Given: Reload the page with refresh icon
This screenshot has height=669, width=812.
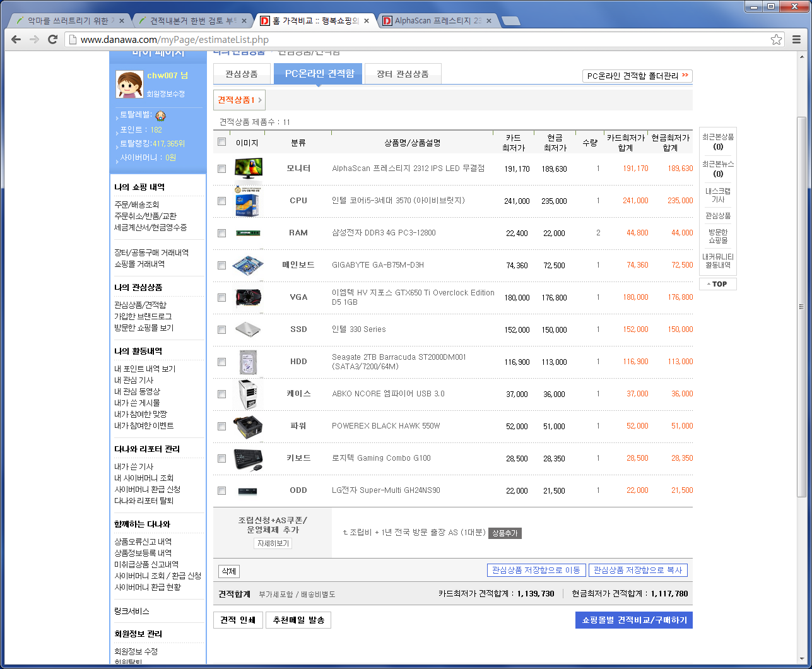Looking at the screenshot, I should (53, 39).
